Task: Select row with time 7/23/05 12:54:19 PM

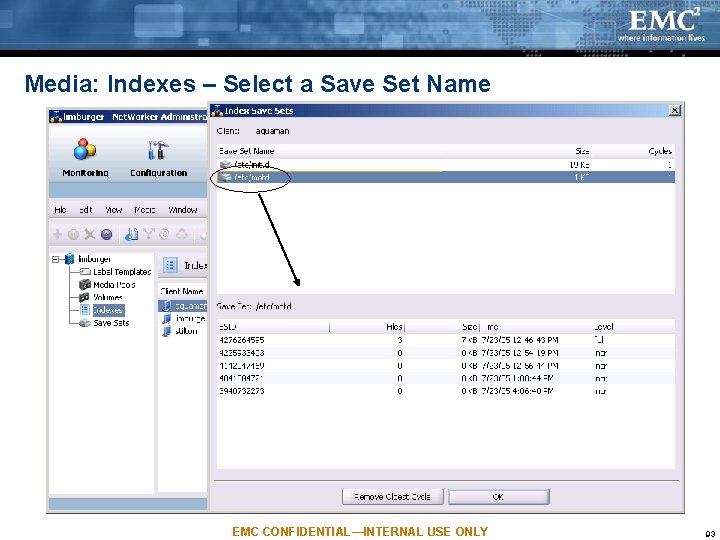Action: [445, 353]
